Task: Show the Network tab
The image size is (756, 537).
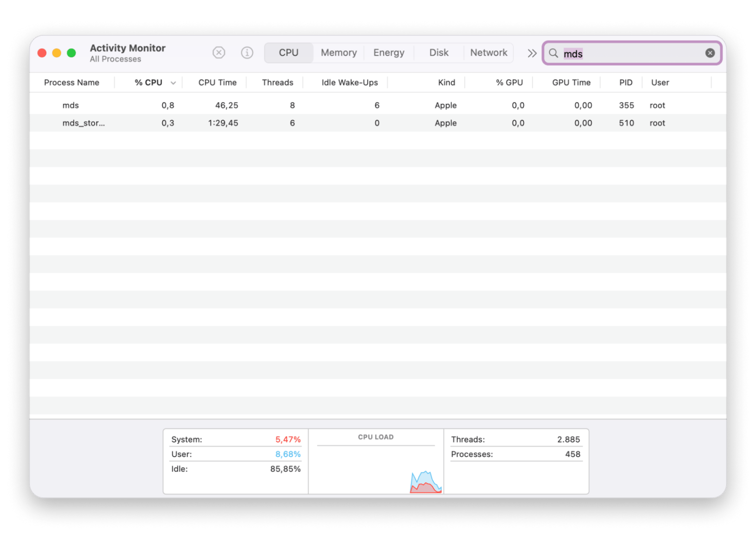Action: coord(488,53)
